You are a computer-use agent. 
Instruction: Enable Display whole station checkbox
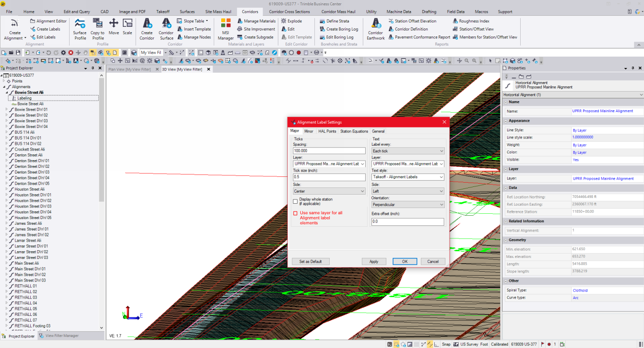(x=296, y=202)
